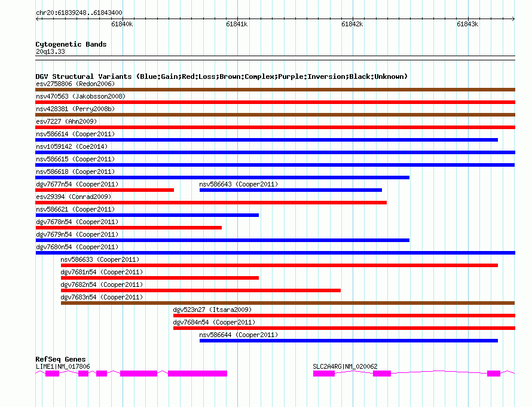
Task: Click esv29394 (Conrad2009) label
Action: pos(74,197)
